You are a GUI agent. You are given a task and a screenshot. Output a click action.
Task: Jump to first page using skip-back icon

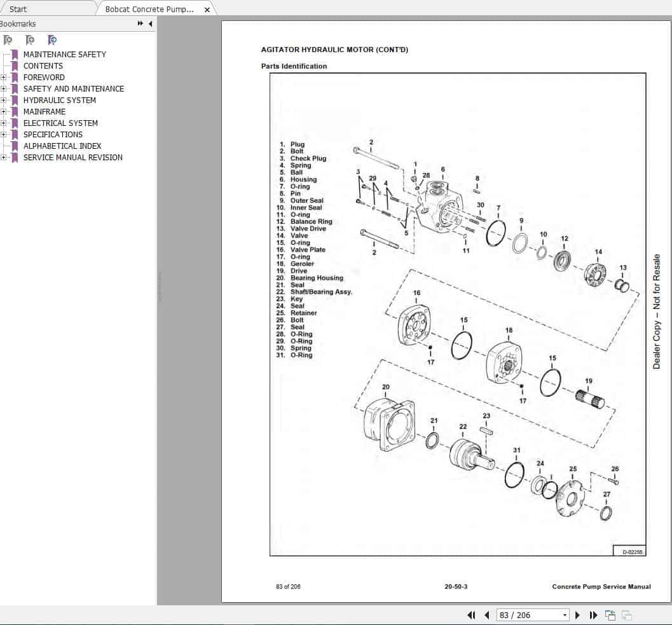pyautogui.click(x=471, y=615)
